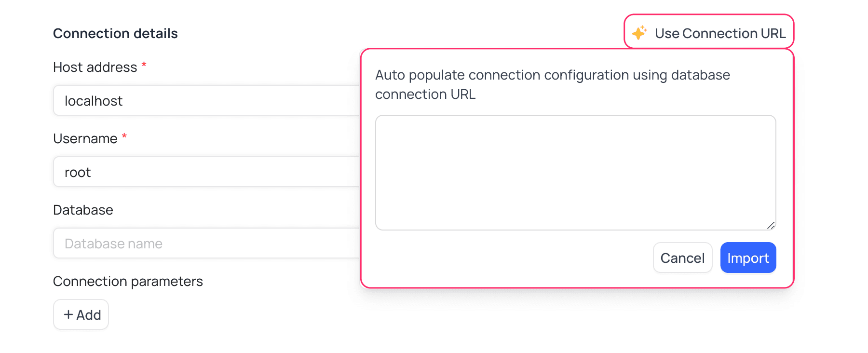Add a new connection parameter
Viewport: 868px width, 353px height.
81,314
